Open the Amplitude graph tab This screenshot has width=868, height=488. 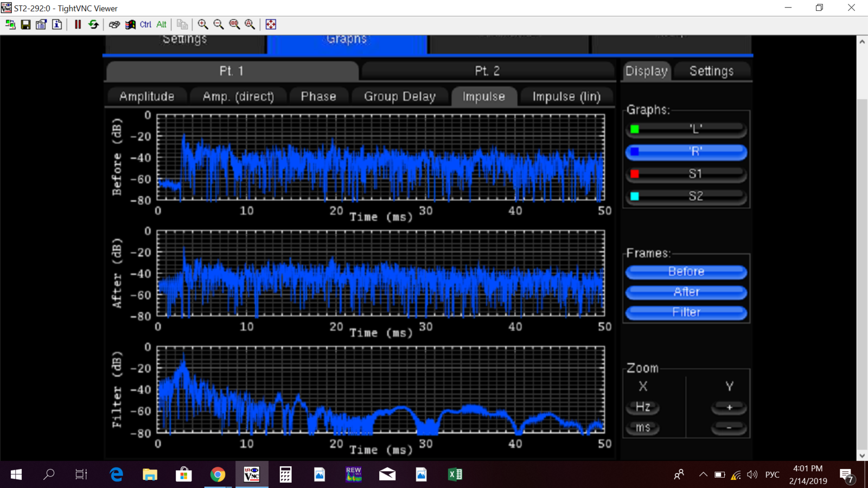(x=147, y=97)
